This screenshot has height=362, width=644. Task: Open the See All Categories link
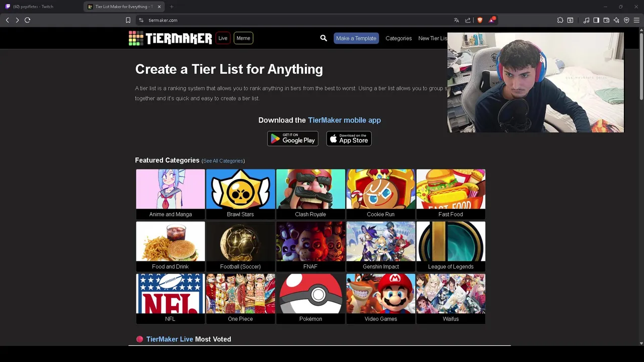click(x=223, y=161)
